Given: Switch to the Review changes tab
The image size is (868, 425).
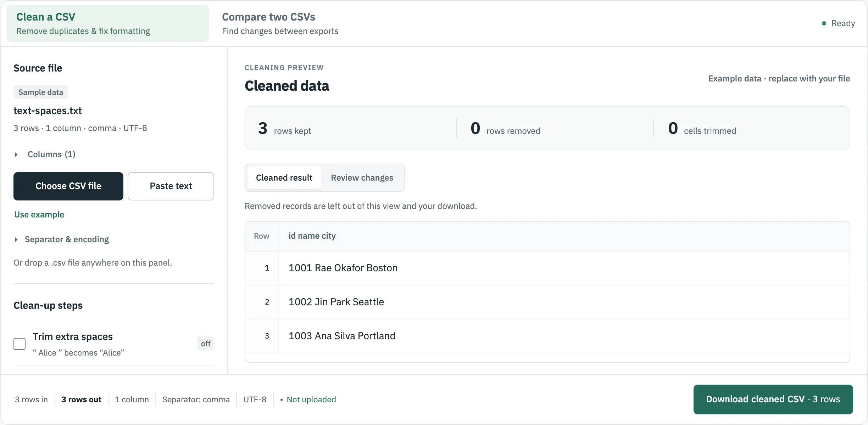Looking at the screenshot, I should 362,178.
